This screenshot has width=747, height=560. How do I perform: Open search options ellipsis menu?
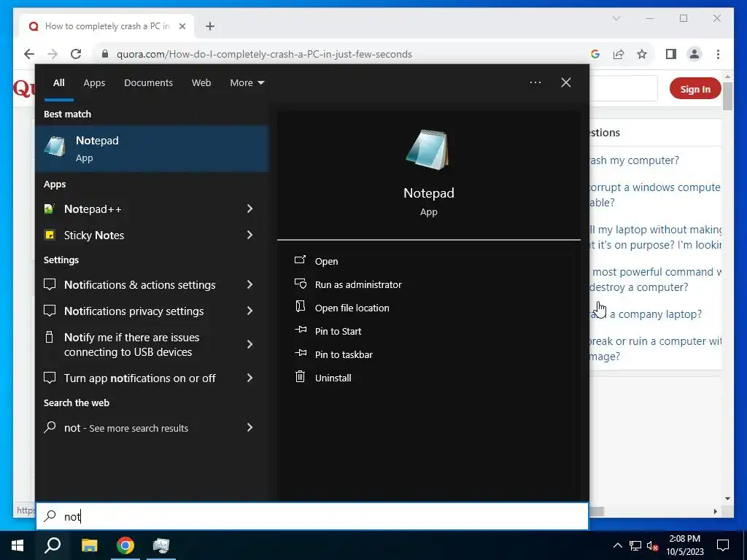tap(535, 83)
